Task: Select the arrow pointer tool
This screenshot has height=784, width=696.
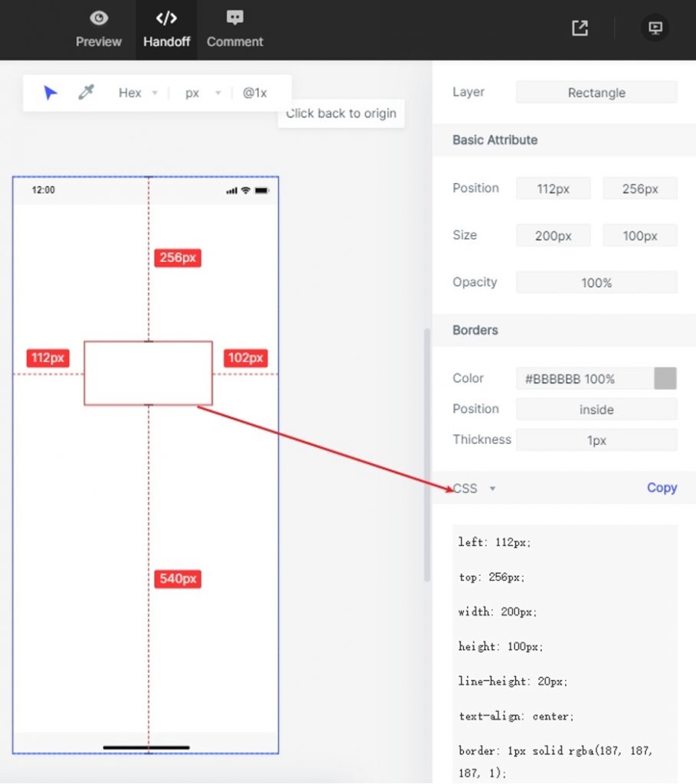Action: pyautogui.click(x=49, y=92)
